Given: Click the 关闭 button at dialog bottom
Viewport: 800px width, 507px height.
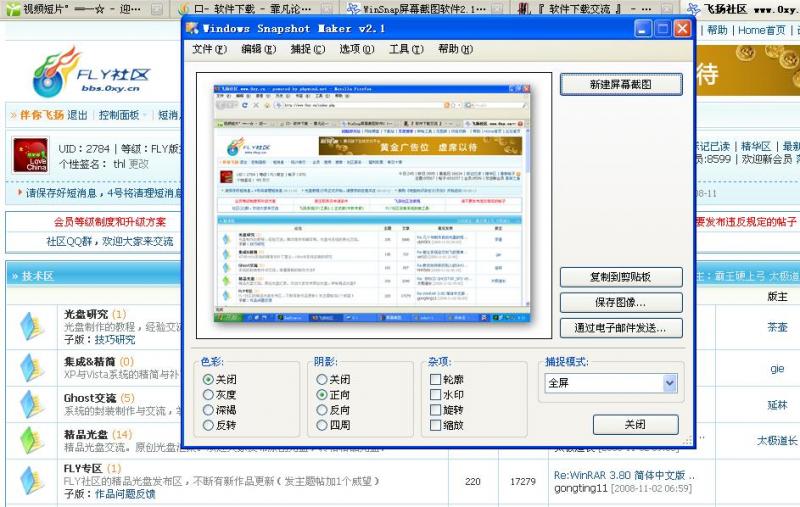Looking at the screenshot, I should [x=635, y=424].
